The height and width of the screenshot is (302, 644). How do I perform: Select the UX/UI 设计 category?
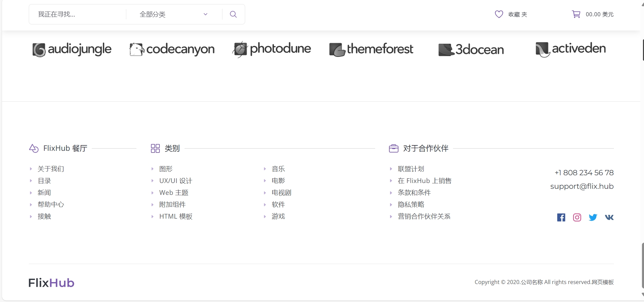click(176, 181)
